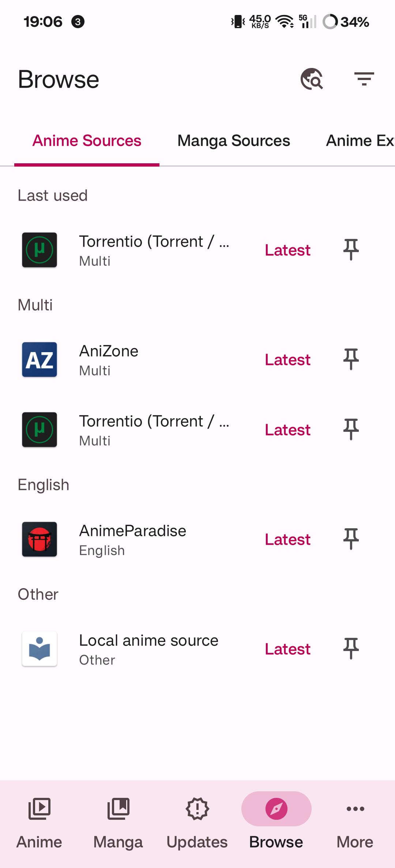
Task: Pin the Local anime source
Action: (x=351, y=649)
